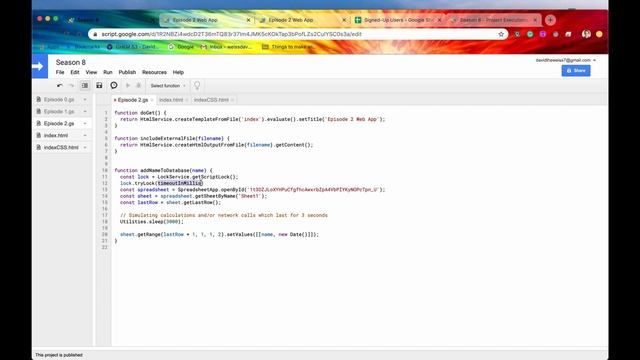Close the indexCSS.html editor tab
This screenshot has height=360, width=640.
(x=233, y=100)
